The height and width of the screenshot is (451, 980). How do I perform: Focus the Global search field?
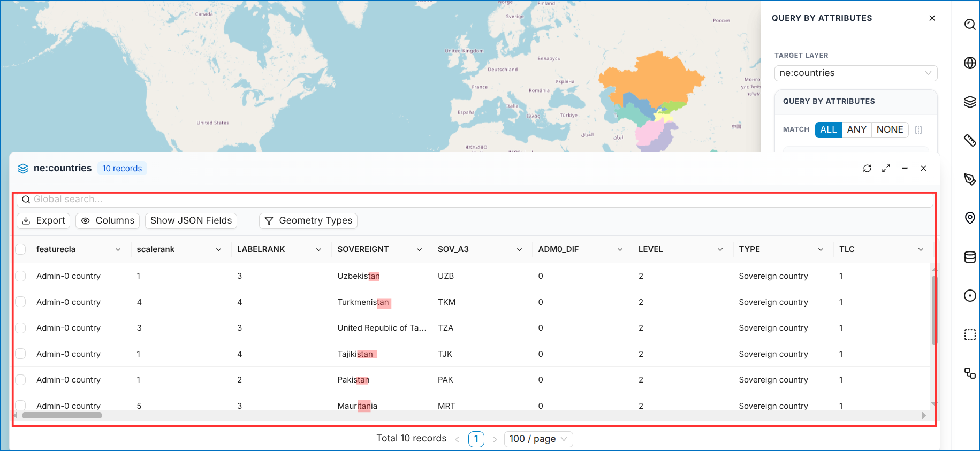pyautogui.click(x=475, y=200)
